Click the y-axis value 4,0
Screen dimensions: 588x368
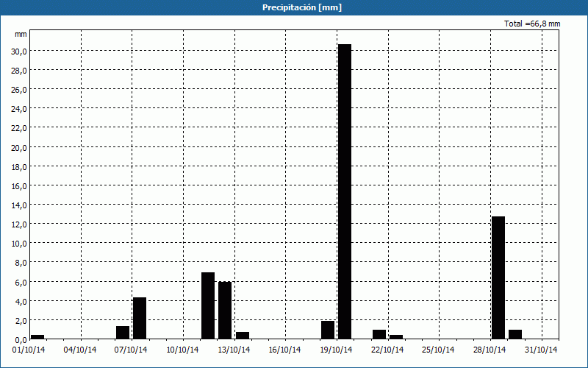click(21, 301)
